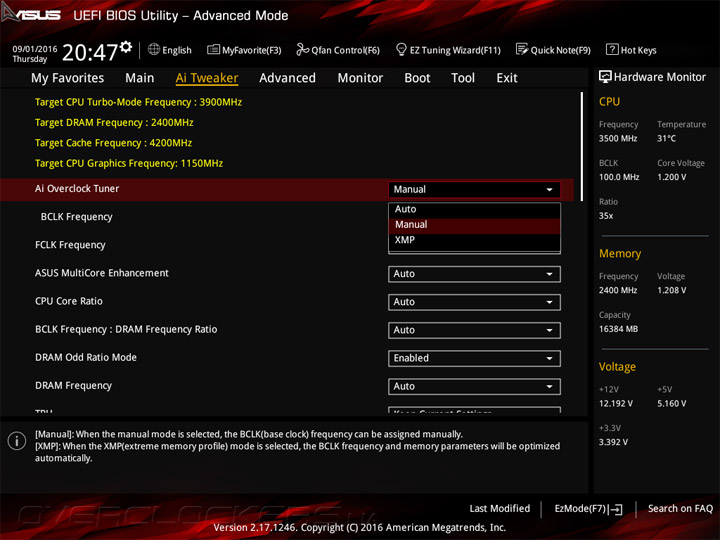
Task: Click the 09/01/2016 date text
Action: click(35, 49)
